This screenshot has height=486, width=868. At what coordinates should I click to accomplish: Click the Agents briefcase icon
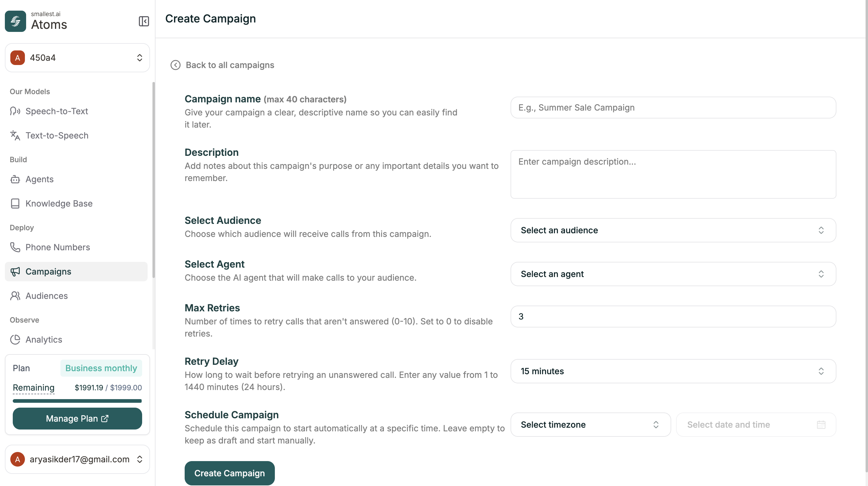click(15, 179)
